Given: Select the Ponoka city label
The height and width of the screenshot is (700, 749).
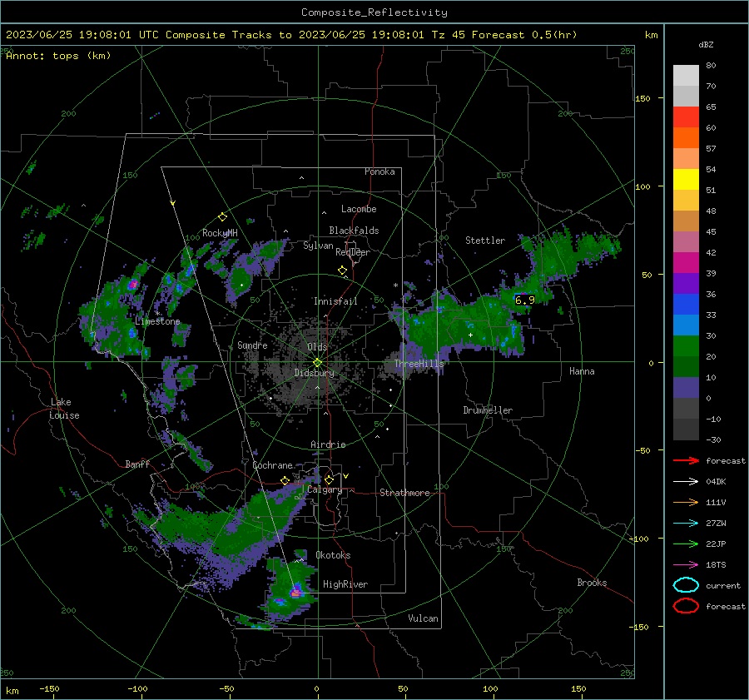Looking at the screenshot, I should pyautogui.click(x=379, y=171).
